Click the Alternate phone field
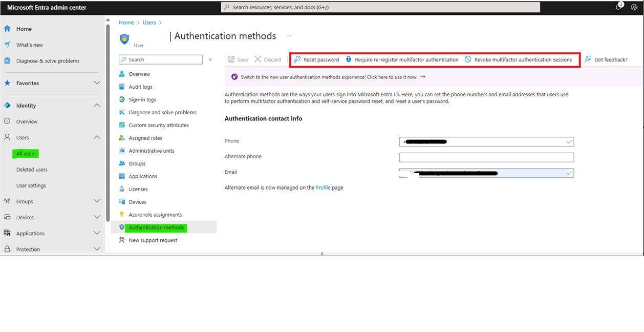Screen dimensions: 644x332 coord(486,157)
